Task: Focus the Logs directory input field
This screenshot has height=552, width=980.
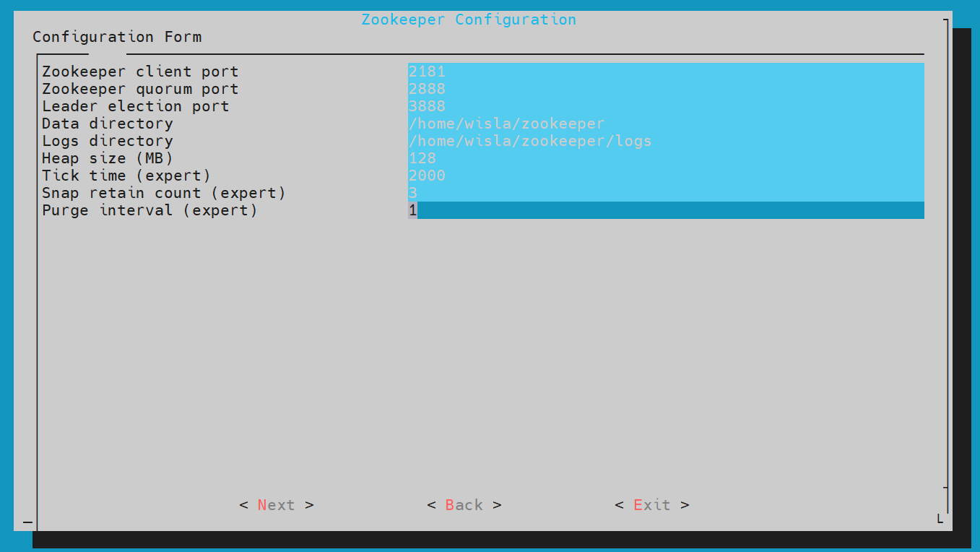Action: pos(666,141)
